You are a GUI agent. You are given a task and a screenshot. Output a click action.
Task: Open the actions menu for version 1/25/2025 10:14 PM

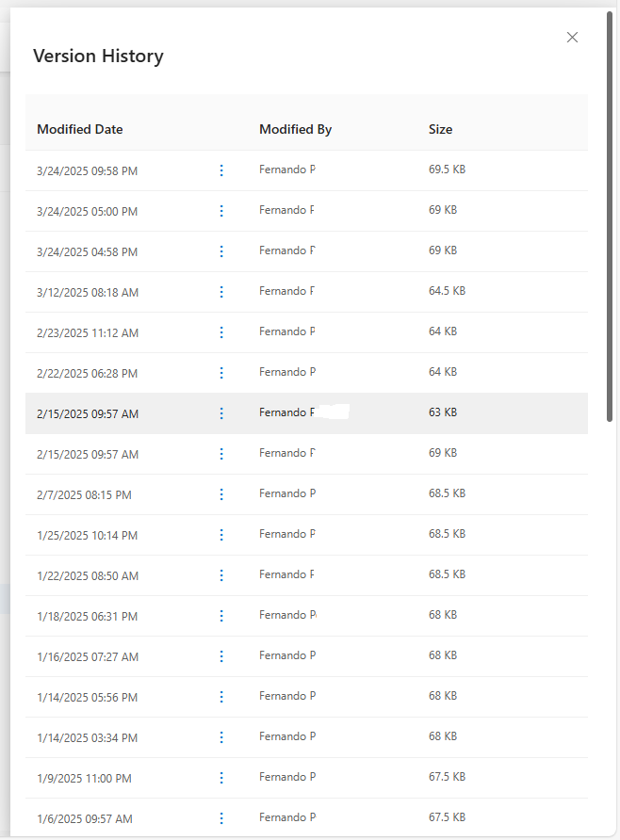point(221,534)
